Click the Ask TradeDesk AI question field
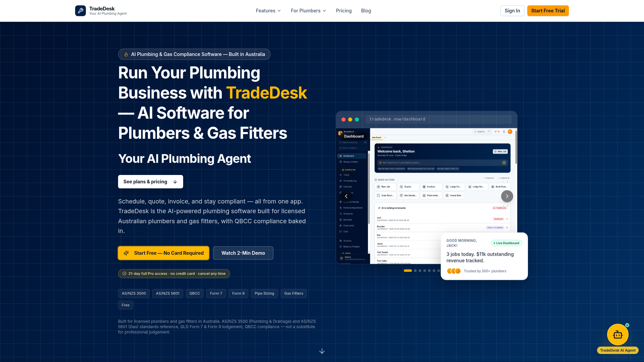The width and height of the screenshot is (644, 362). click(442, 163)
